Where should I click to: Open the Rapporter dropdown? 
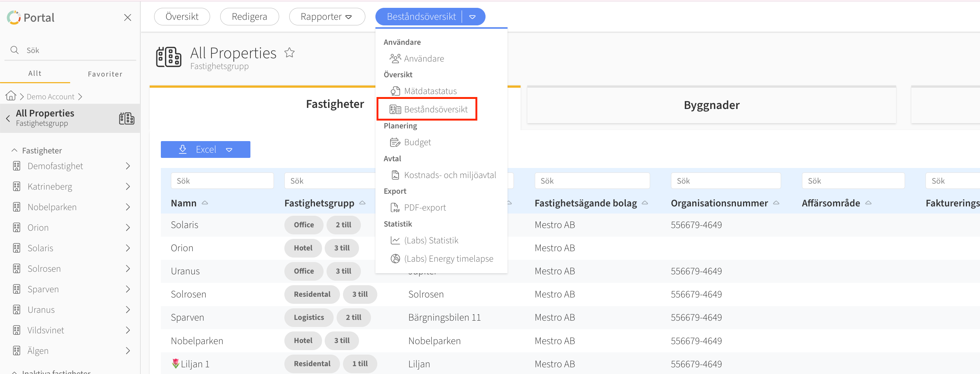pos(327,17)
